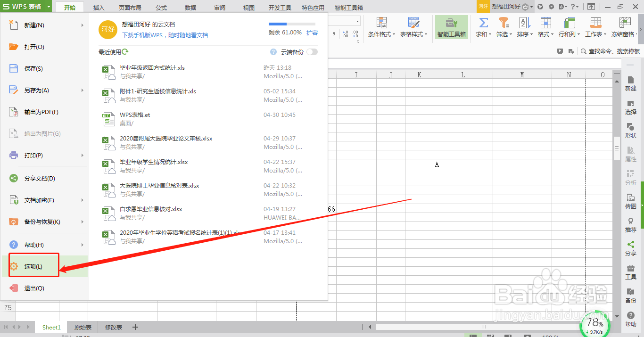The width and height of the screenshot is (644, 337).
Task: Click sidebar 传图 icon
Action: (x=630, y=198)
